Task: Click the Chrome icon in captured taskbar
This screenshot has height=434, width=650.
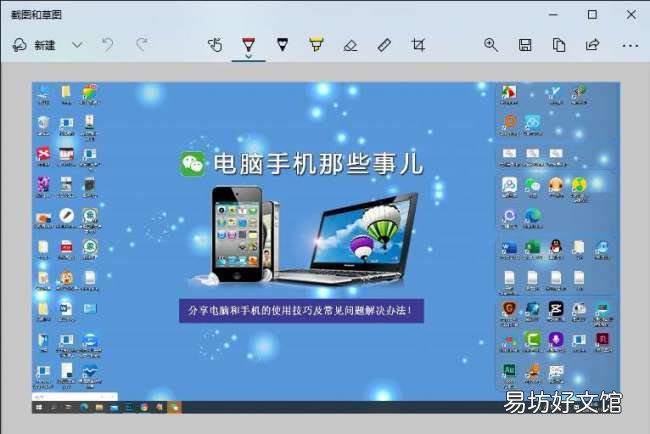Action: (x=144, y=407)
